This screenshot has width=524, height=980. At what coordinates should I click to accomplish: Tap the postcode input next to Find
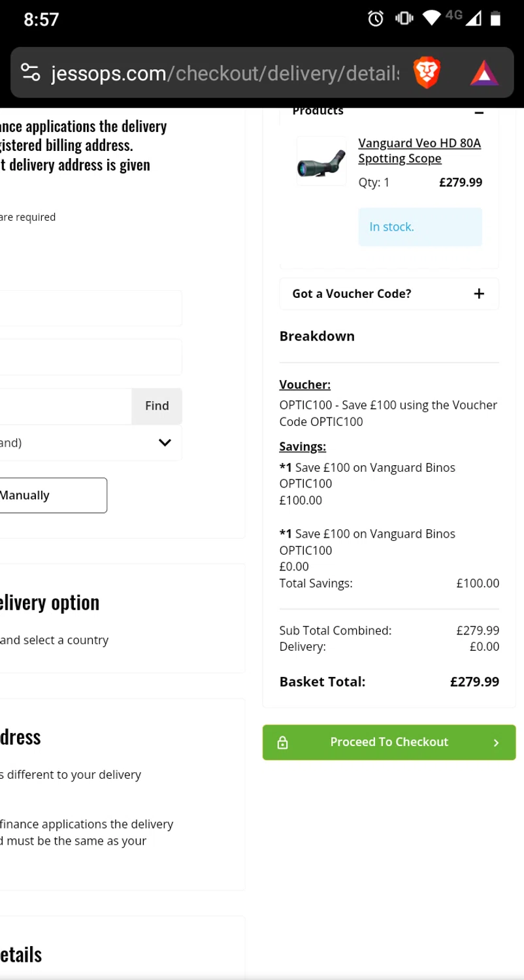pos(65,406)
